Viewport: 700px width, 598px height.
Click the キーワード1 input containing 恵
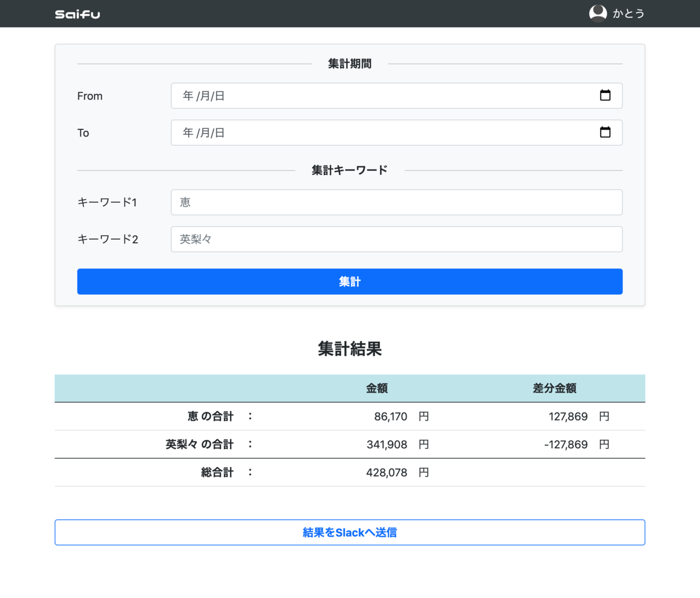[397, 202]
